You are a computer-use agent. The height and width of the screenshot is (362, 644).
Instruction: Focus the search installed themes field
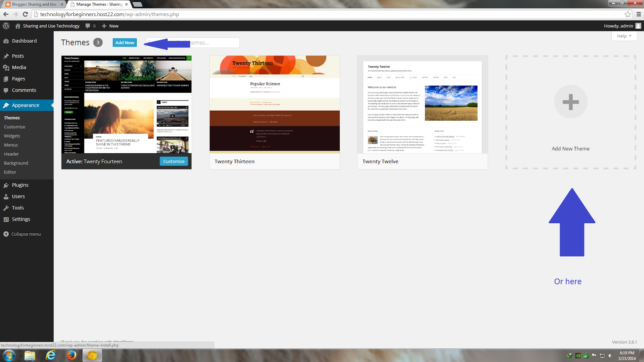point(193,43)
